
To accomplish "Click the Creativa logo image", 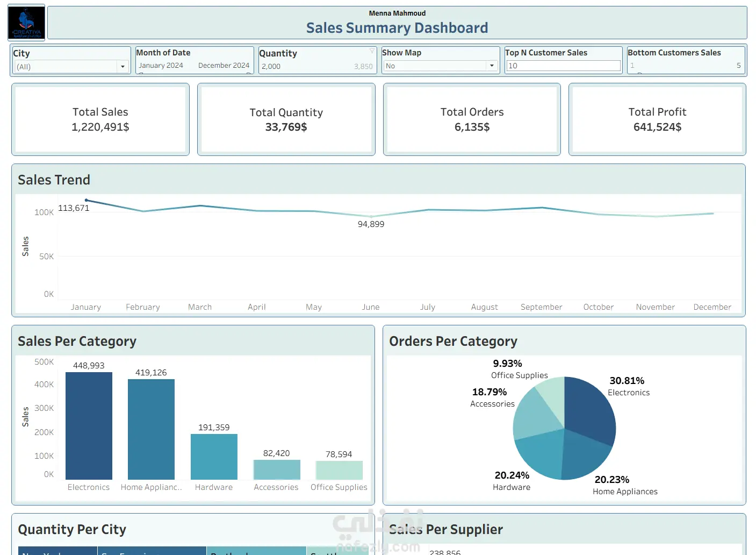I will point(26,23).
